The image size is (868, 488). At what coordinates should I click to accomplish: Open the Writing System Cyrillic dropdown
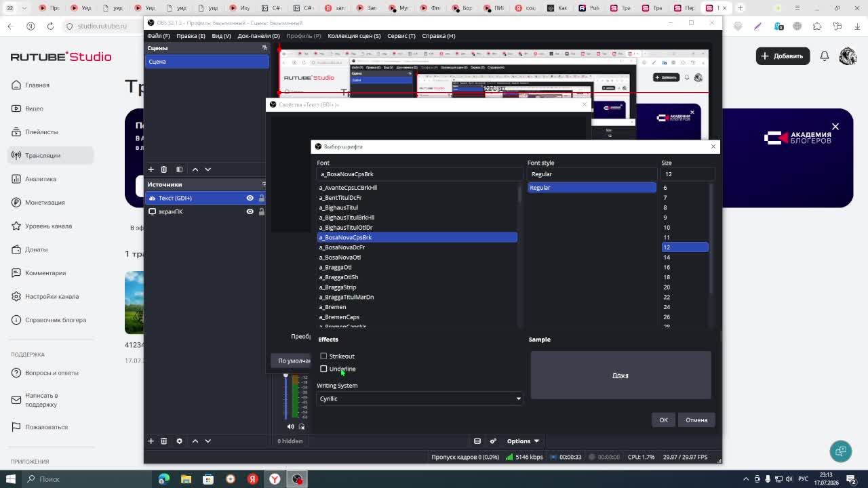(x=420, y=399)
